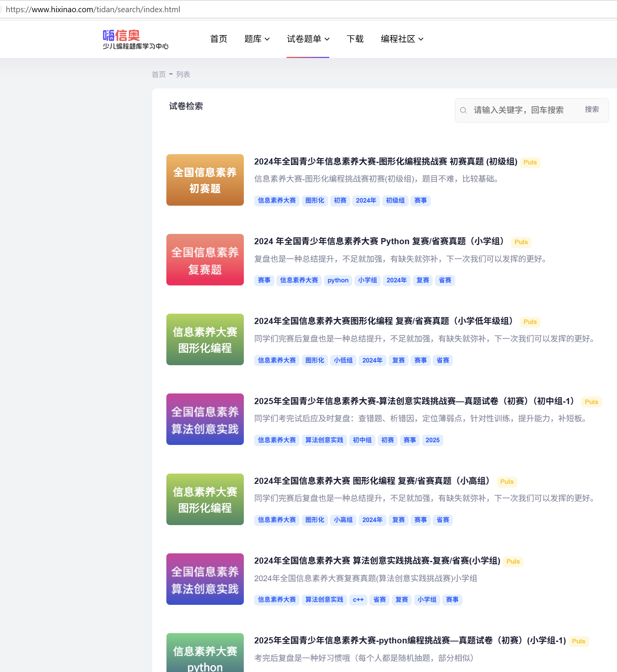
Task: Click 初赛 tag under 初级组 paper
Action: pos(340,201)
